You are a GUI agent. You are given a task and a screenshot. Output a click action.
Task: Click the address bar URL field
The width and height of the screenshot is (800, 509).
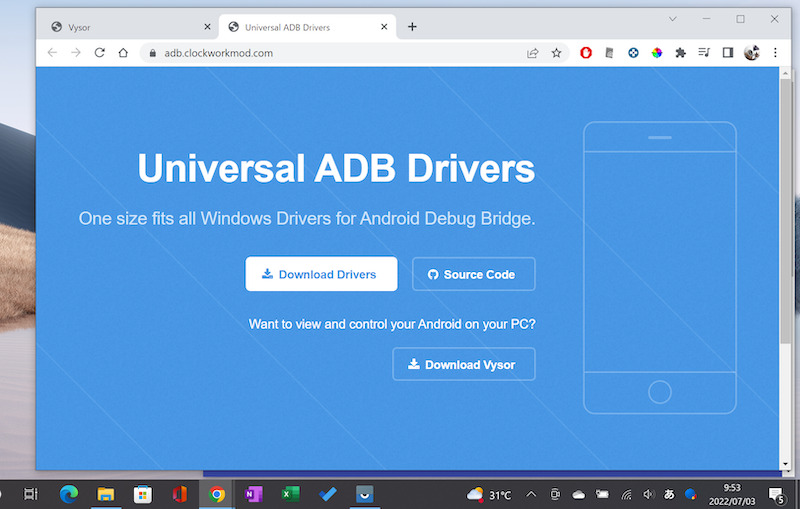(x=330, y=53)
